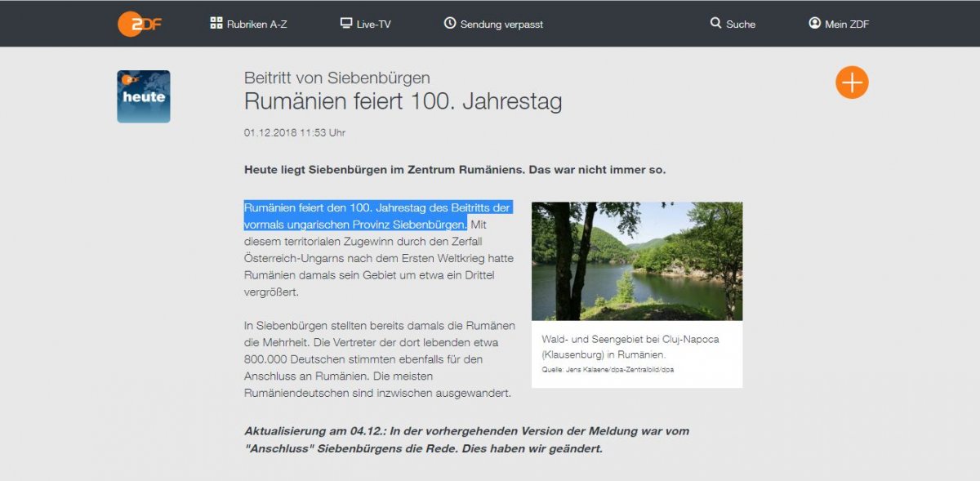Select the Live-TV screen icon
The height and width of the screenshot is (481, 980).
pyautogui.click(x=345, y=24)
